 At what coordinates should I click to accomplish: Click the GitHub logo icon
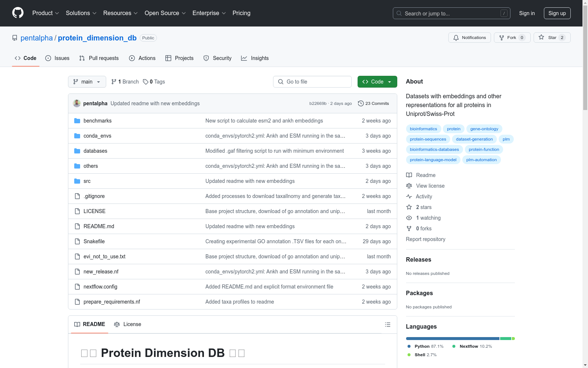18,13
